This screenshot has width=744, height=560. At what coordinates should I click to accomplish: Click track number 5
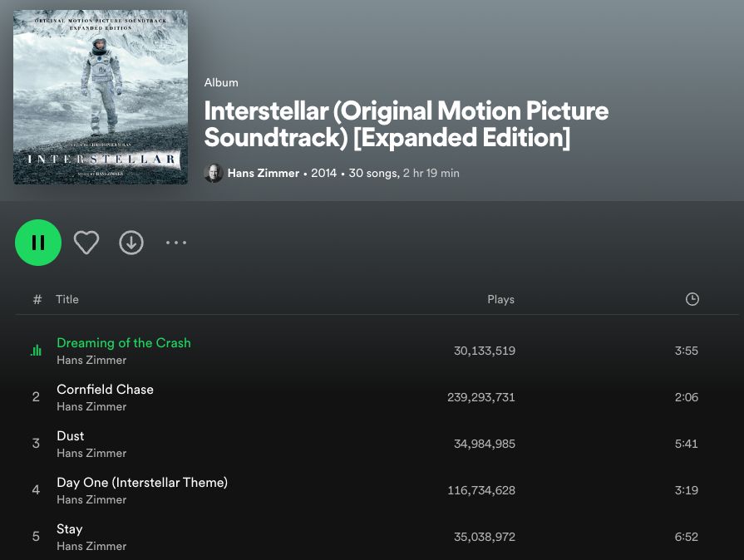pyautogui.click(x=36, y=536)
